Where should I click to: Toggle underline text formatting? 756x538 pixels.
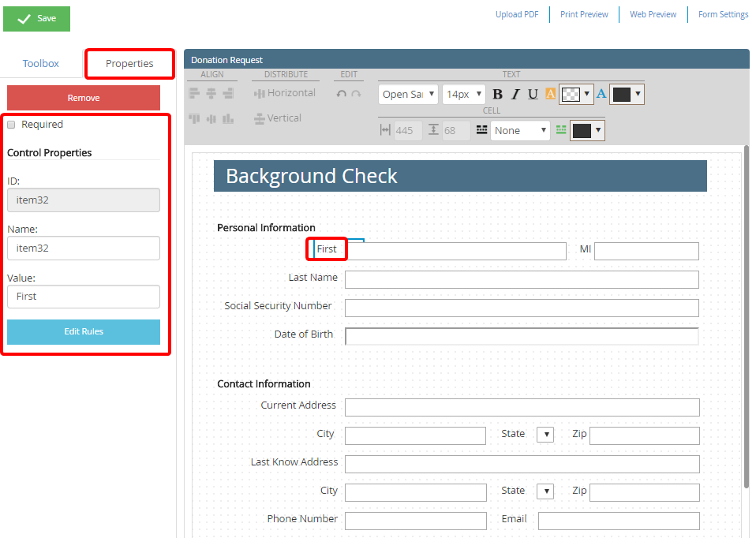click(533, 95)
